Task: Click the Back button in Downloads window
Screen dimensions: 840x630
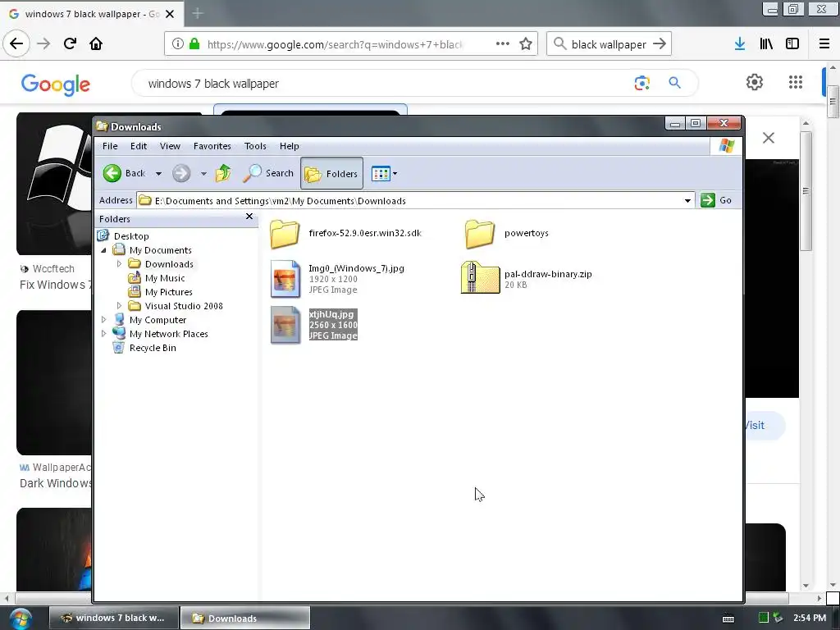Action: (x=124, y=173)
